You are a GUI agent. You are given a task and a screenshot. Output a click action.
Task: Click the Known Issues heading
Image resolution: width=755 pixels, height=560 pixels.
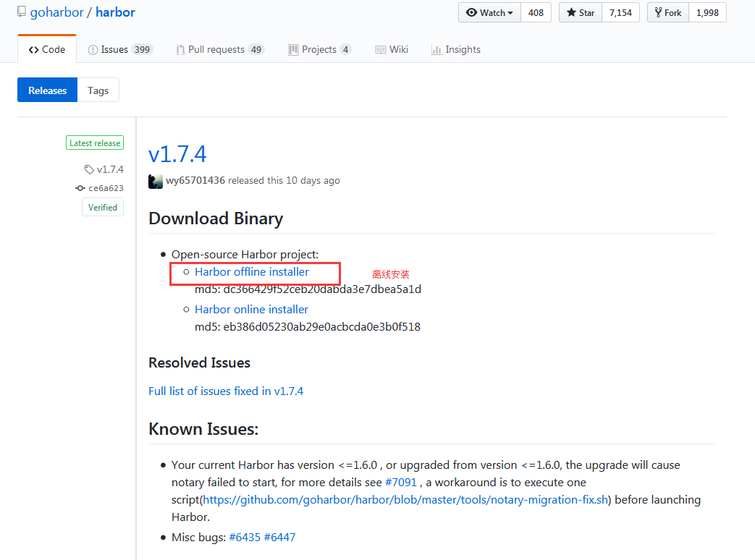(x=203, y=429)
